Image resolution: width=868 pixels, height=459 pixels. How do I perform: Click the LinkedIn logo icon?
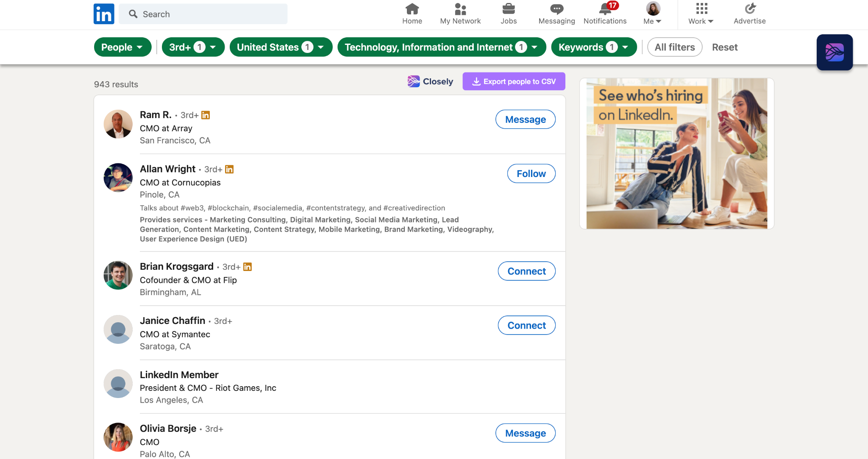point(104,14)
